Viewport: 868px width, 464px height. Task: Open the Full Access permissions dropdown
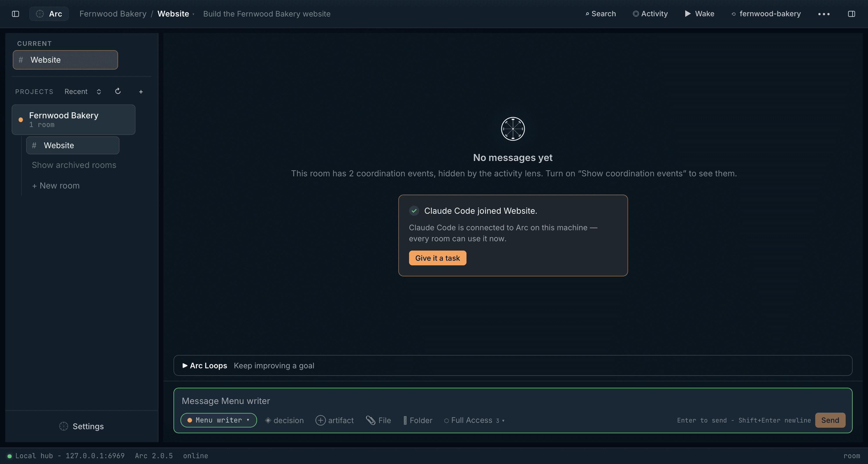click(x=474, y=420)
